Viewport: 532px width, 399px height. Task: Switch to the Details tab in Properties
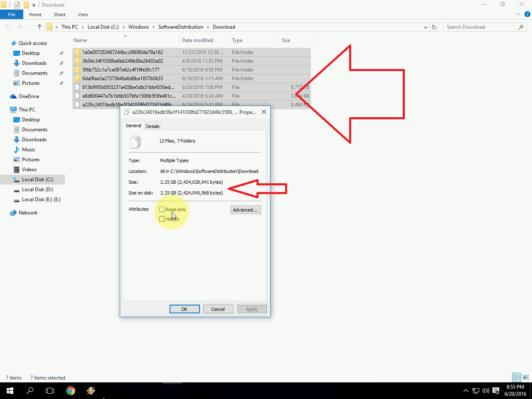[x=153, y=126]
